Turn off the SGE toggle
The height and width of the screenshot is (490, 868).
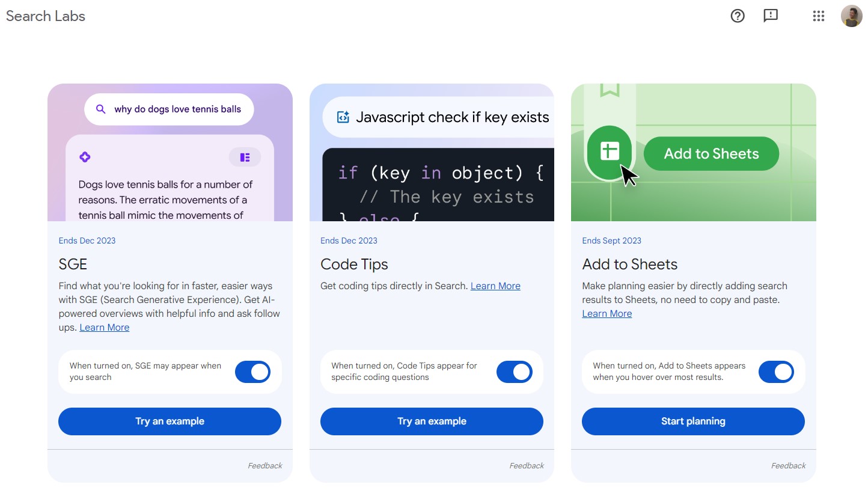tap(252, 372)
